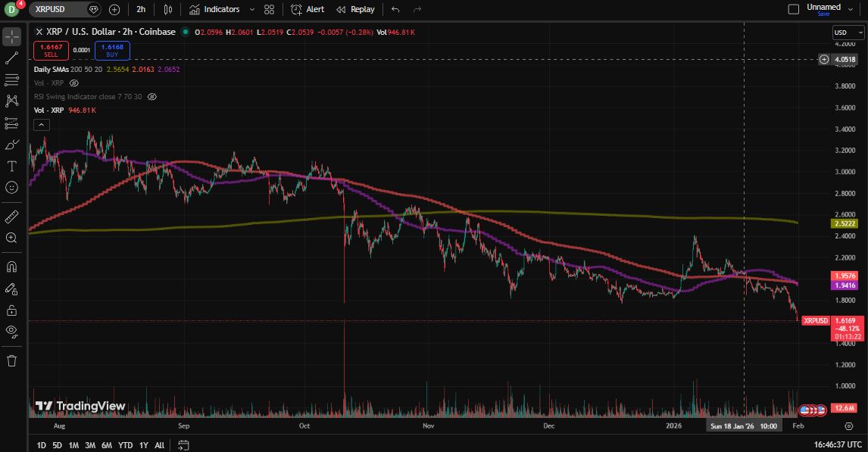
Task: Open the emoji and icons tool
Action: [11, 188]
